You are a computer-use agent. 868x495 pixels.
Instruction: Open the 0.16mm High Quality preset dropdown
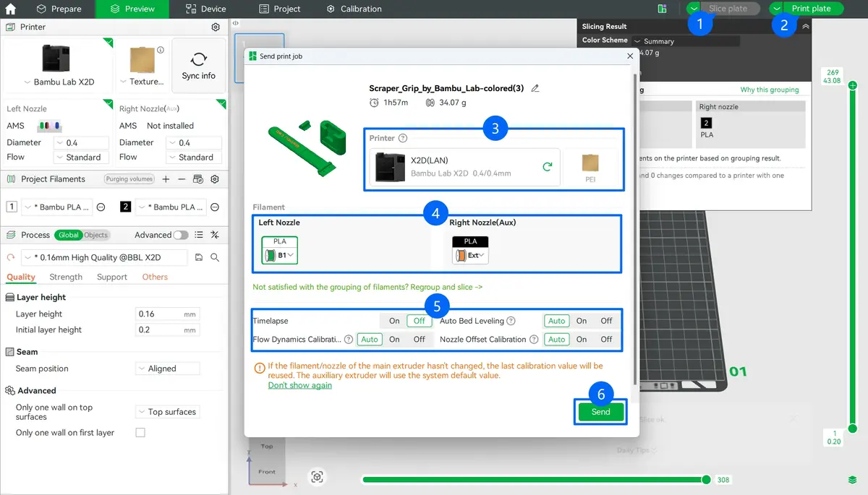coord(104,257)
